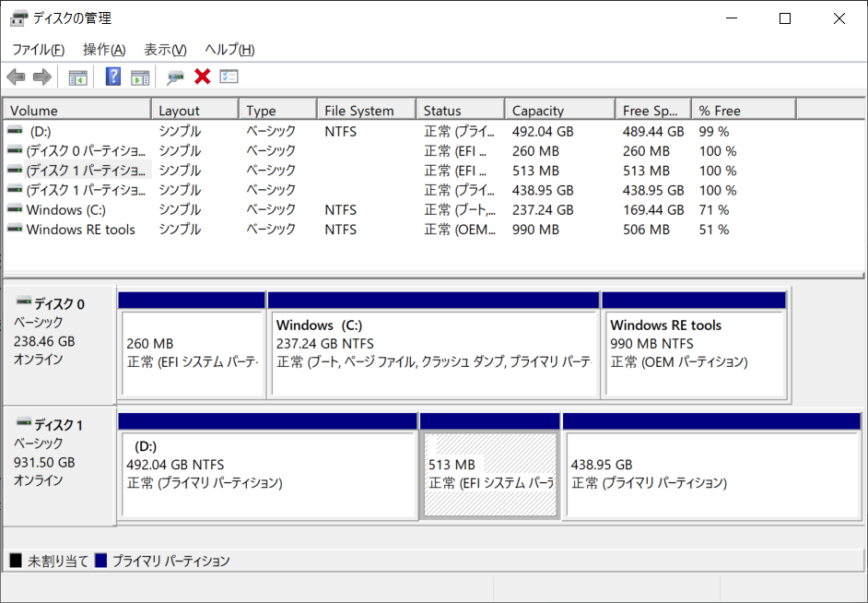Viewport: 868px width, 603px height.
Task: Sort by the Capacity column header
Action: (560, 111)
